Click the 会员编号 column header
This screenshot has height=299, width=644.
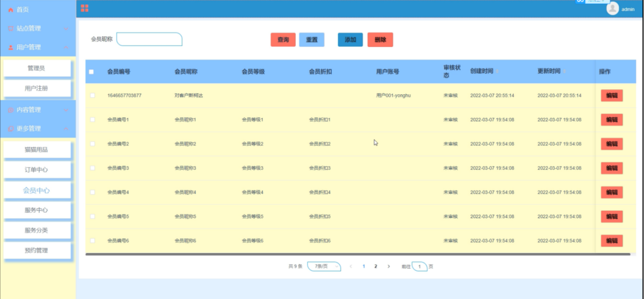(119, 71)
